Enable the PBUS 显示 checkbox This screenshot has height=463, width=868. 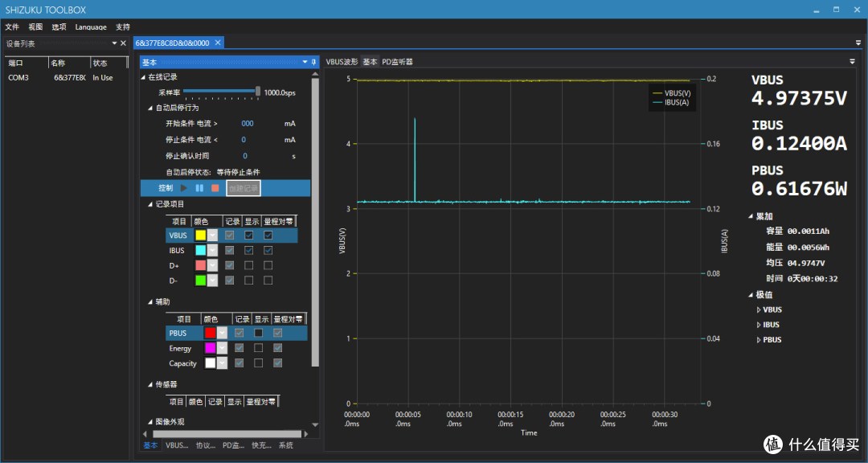tap(259, 333)
